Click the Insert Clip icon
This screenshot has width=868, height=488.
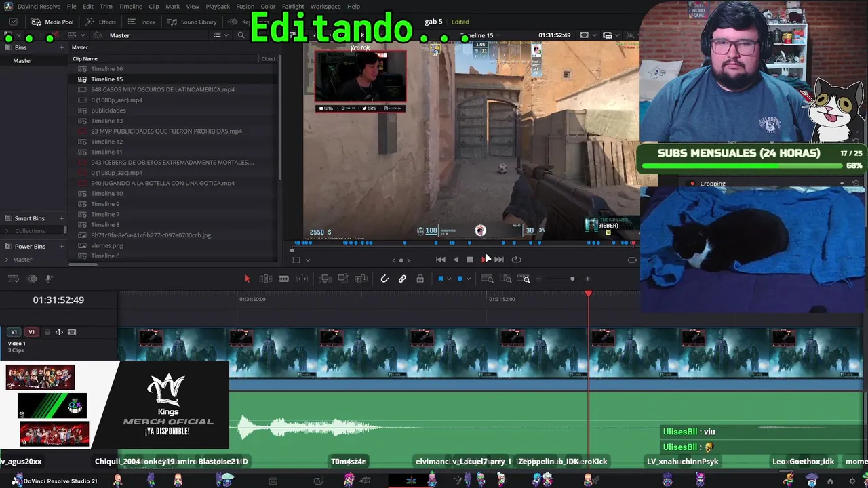tap(325, 279)
